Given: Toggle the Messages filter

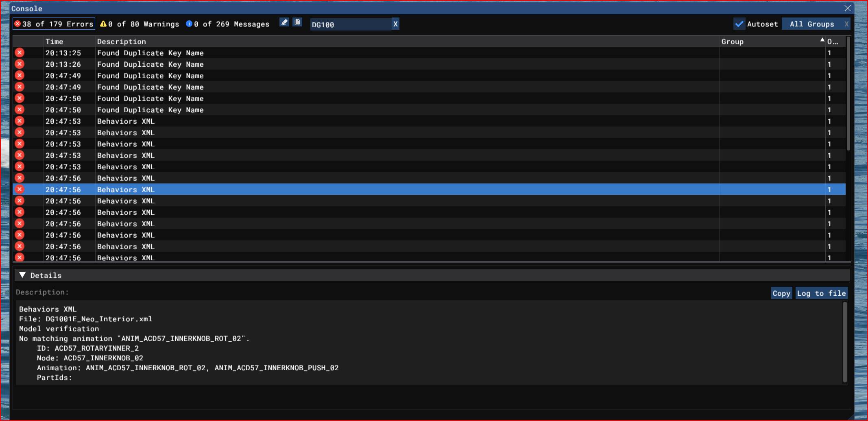Looking at the screenshot, I should point(228,24).
